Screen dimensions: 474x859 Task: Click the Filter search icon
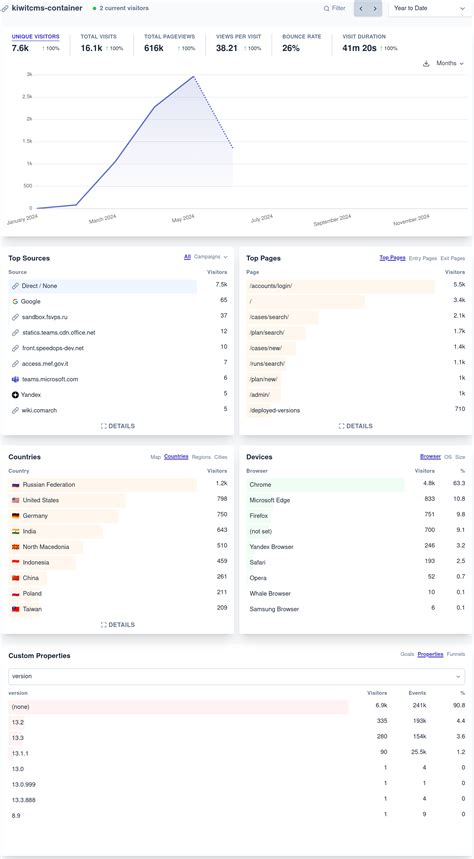point(327,9)
